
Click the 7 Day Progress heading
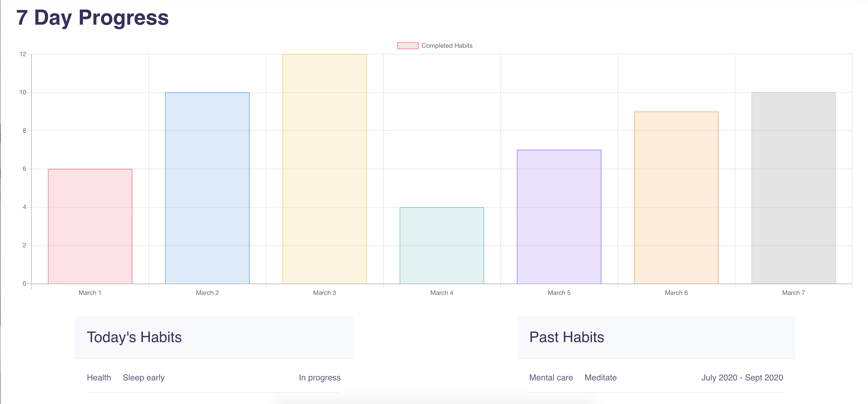click(x=92, y=18)
